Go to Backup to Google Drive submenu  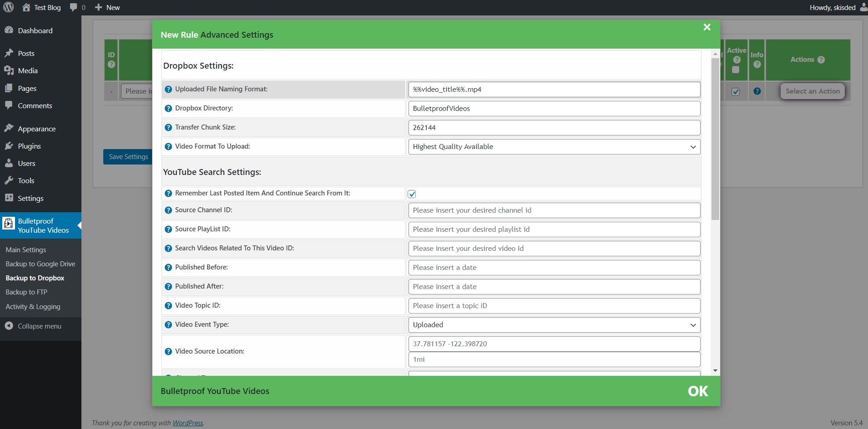(x=40, y=264)
